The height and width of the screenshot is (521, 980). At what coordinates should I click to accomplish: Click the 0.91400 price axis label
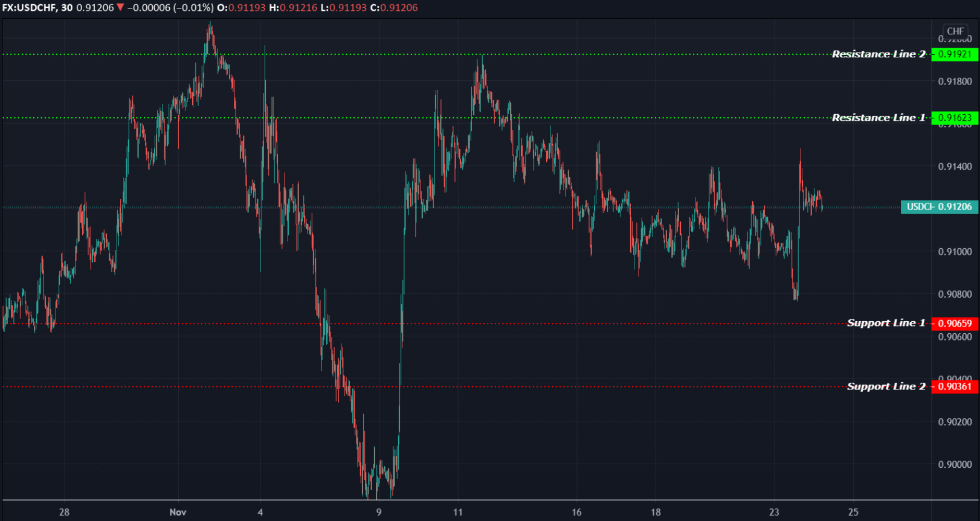click(x=955, y=167)
